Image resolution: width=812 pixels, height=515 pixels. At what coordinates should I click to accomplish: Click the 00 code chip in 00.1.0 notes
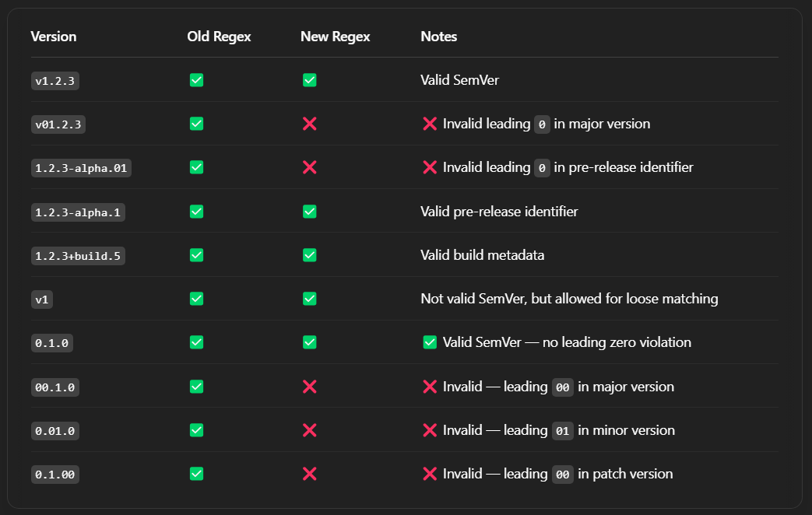pyautogui.click(x=563, y=387)
